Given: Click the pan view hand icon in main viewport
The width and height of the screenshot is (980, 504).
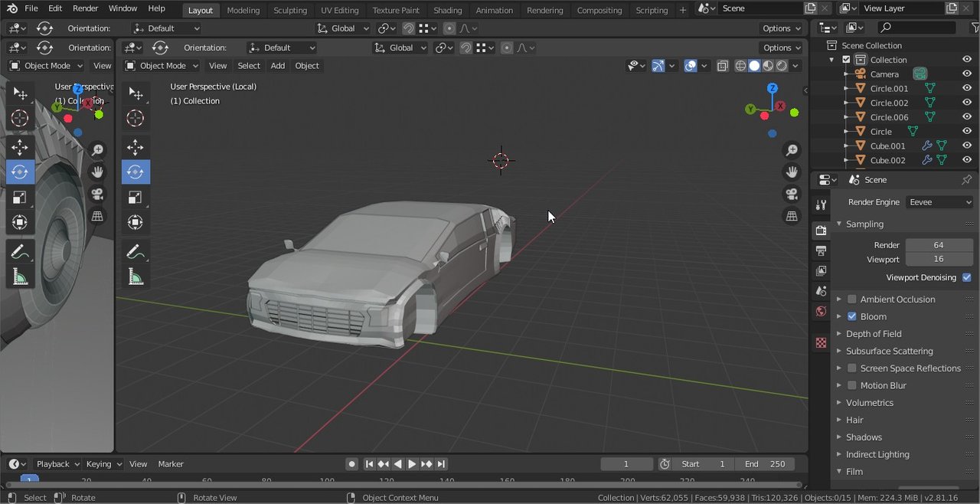Looking at the screenshot, I should pos(792,172).
